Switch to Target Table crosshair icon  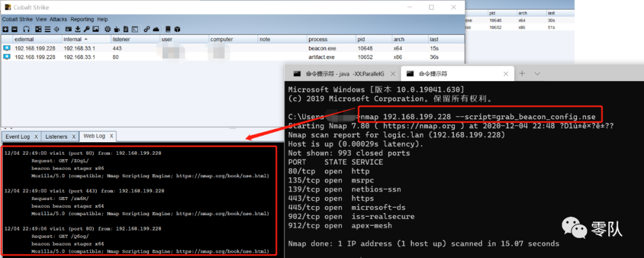[x=56, y=29]
